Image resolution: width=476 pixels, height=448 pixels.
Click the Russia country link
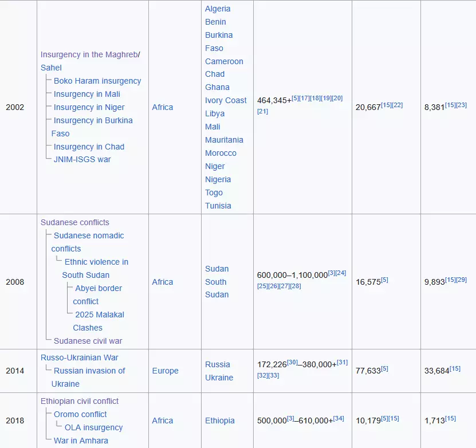coord(217,364)
